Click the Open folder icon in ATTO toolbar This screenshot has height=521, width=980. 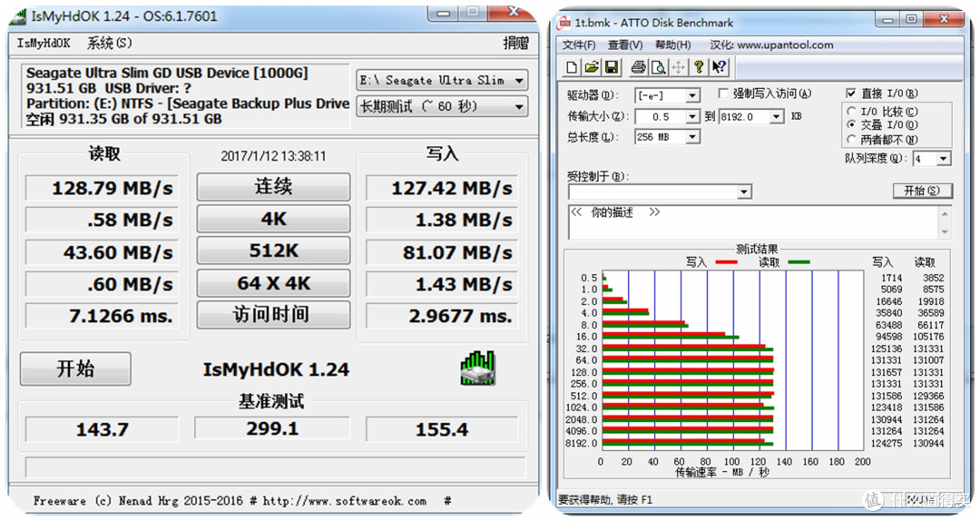(592, 67)
